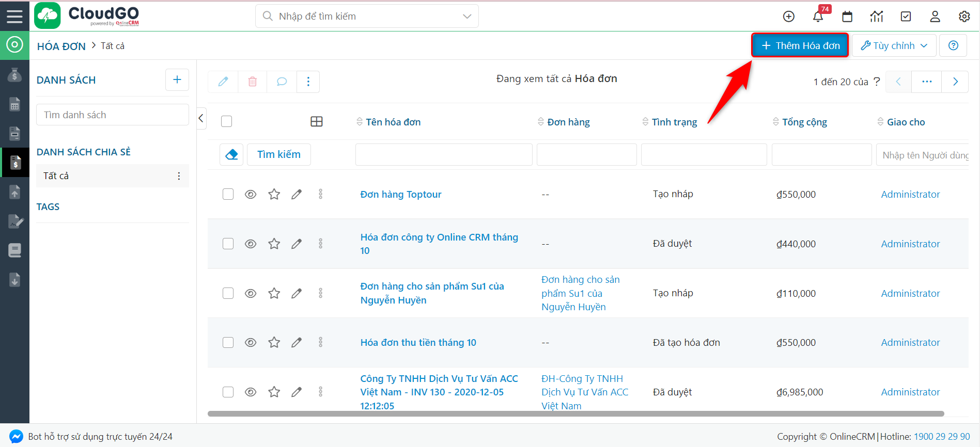Click the Thêm Hóa đơn button
Screen dimensions: 980x447
(800, 45)
